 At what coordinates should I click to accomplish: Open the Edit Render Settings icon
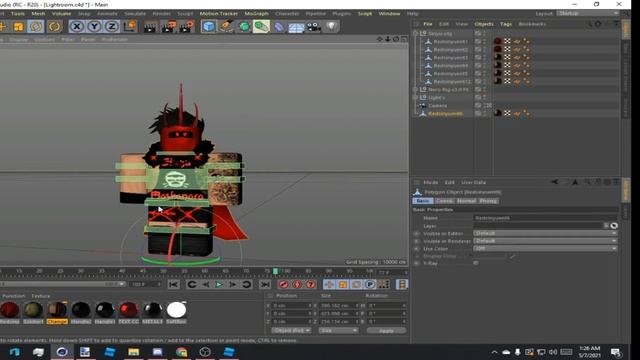pyautogui.click(x=187, y=27)
